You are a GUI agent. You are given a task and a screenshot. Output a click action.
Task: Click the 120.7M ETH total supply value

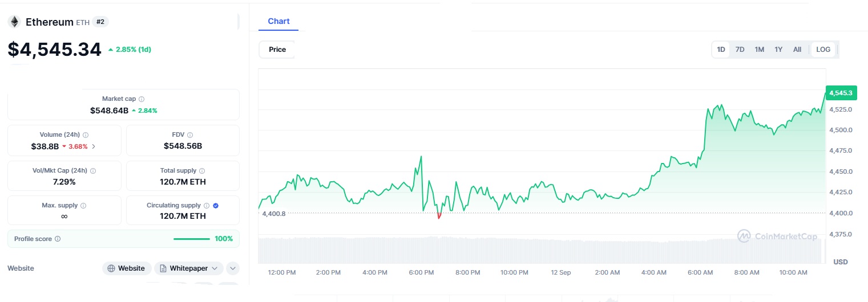pyautogui.click(x=183, y=182)
